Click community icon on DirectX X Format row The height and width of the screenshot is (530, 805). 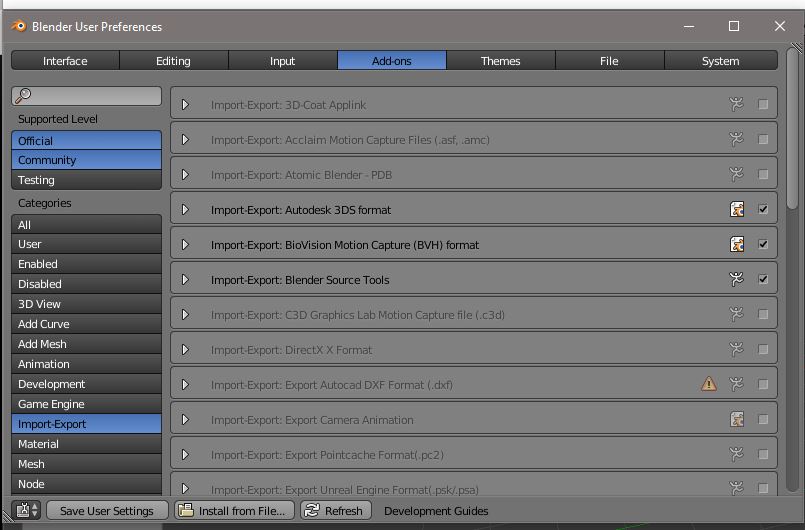tap(736, 349)
